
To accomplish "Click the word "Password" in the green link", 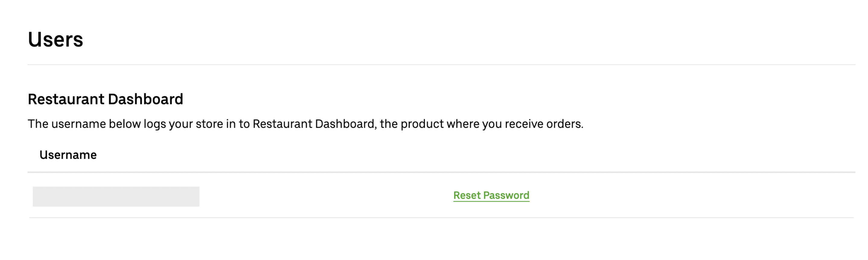I will 506,195.
